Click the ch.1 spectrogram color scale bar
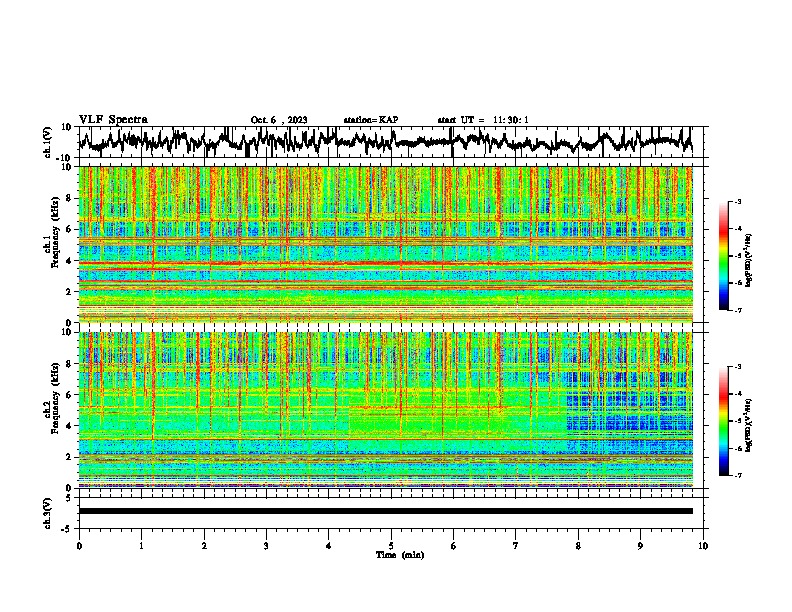Viewport: 792px width, 612px height. pos(723,256)
